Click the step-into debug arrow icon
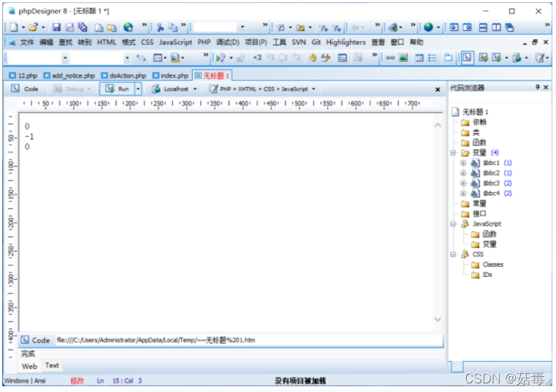556x392 pixels. point(257,58)
